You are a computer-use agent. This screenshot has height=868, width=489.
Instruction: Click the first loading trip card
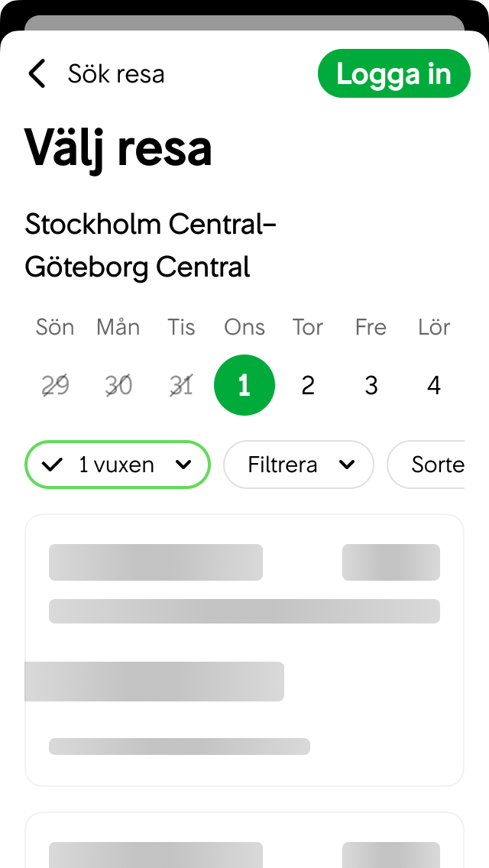244,649
